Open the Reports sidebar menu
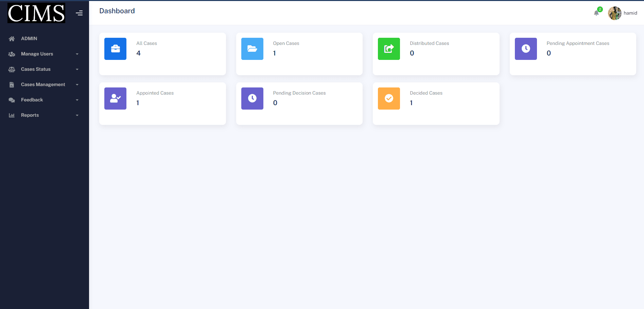 tap(30, 115)
